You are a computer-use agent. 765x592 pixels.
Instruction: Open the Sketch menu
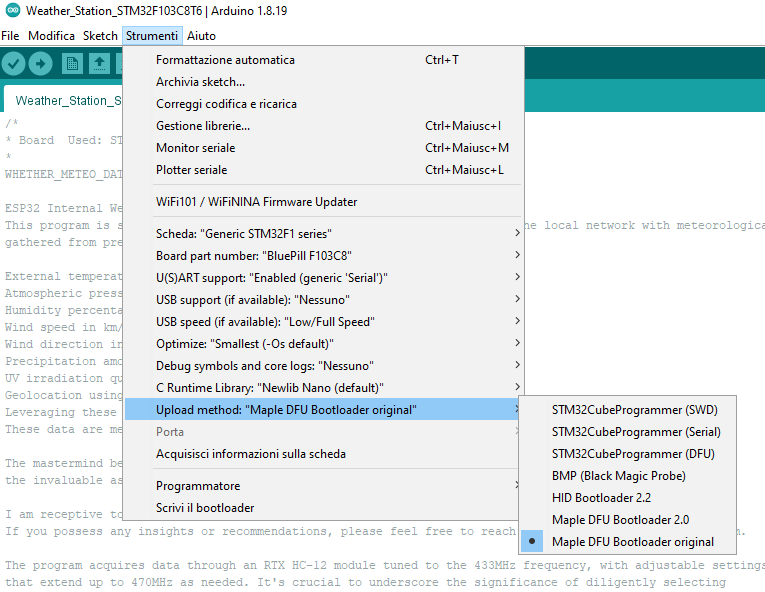(100, 36)
